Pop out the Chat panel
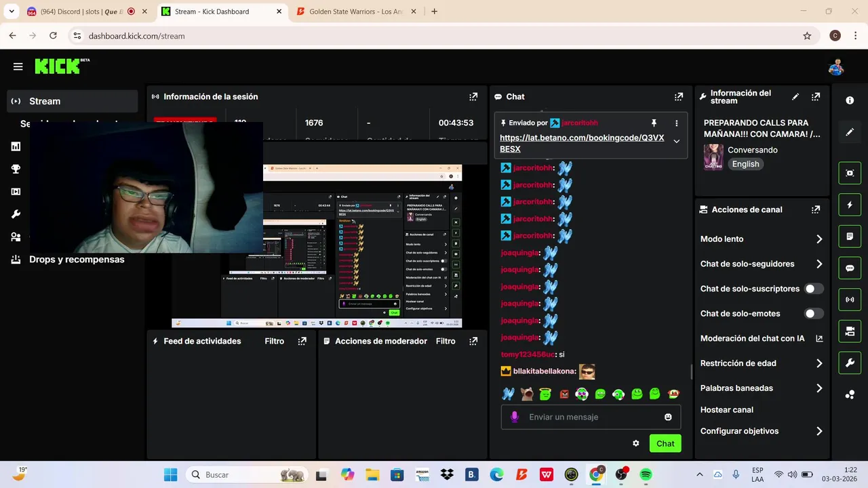 (x=679, y=97)
